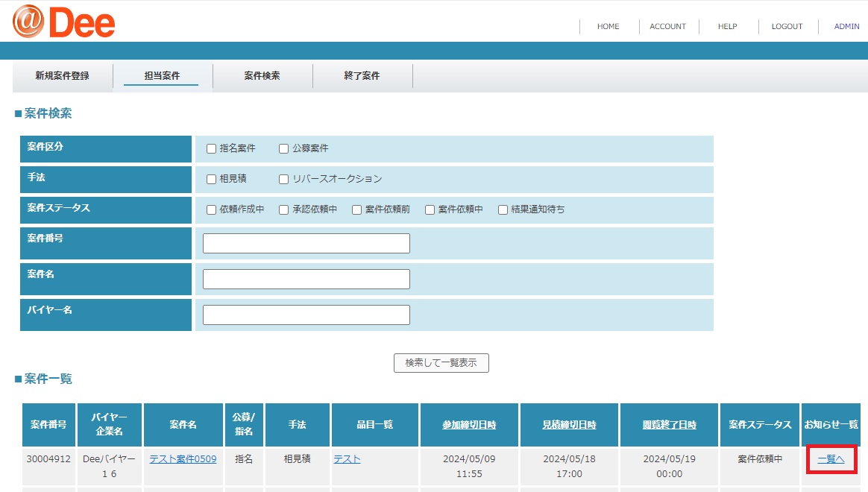
Task: Sort by 閲覧終了日時 column header
Action: pos(669,424)
